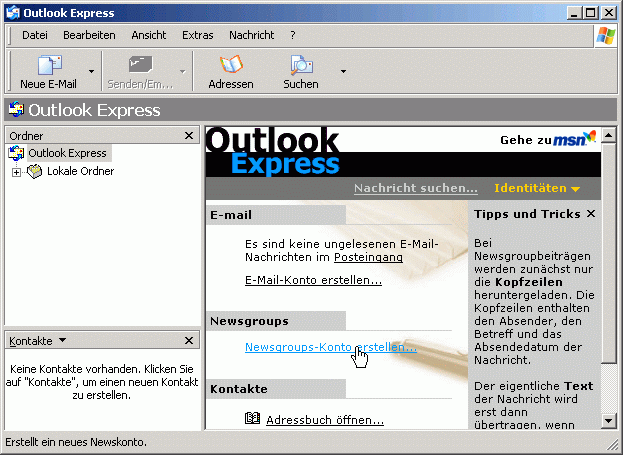This screenshot has width=623, height=455.
Task: Click the Adressen address book icon
Action: point(230,65)
